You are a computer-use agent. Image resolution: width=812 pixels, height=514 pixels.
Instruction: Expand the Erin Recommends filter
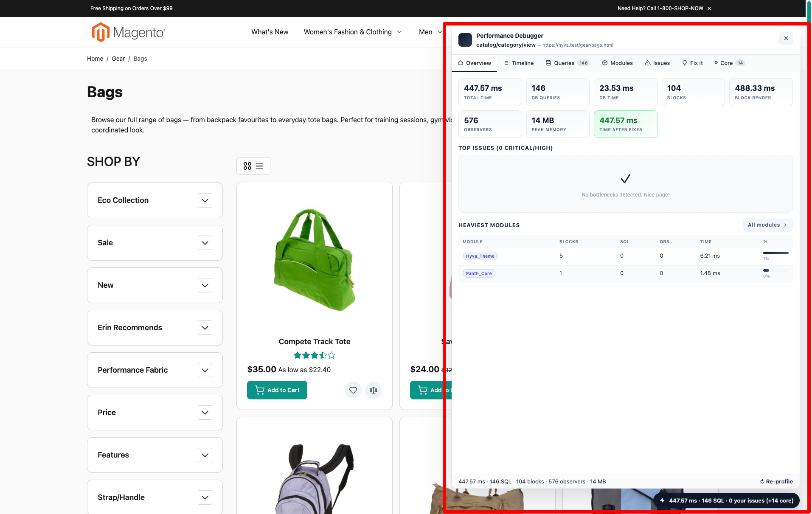(x=205, y=328)
